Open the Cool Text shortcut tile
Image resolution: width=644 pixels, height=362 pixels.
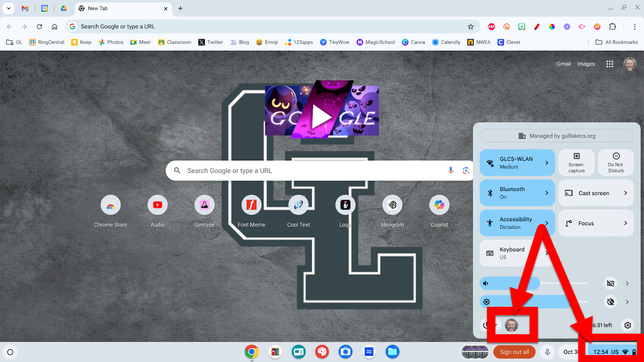coord(299,212)
